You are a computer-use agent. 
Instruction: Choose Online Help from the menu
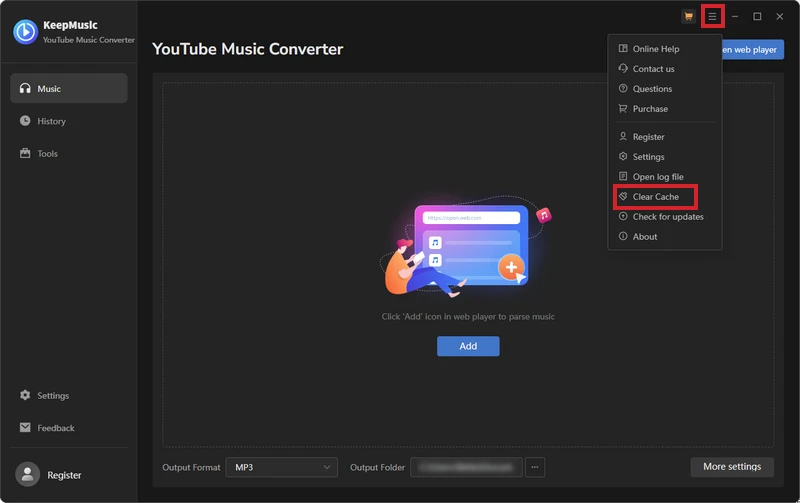[664, 49]
